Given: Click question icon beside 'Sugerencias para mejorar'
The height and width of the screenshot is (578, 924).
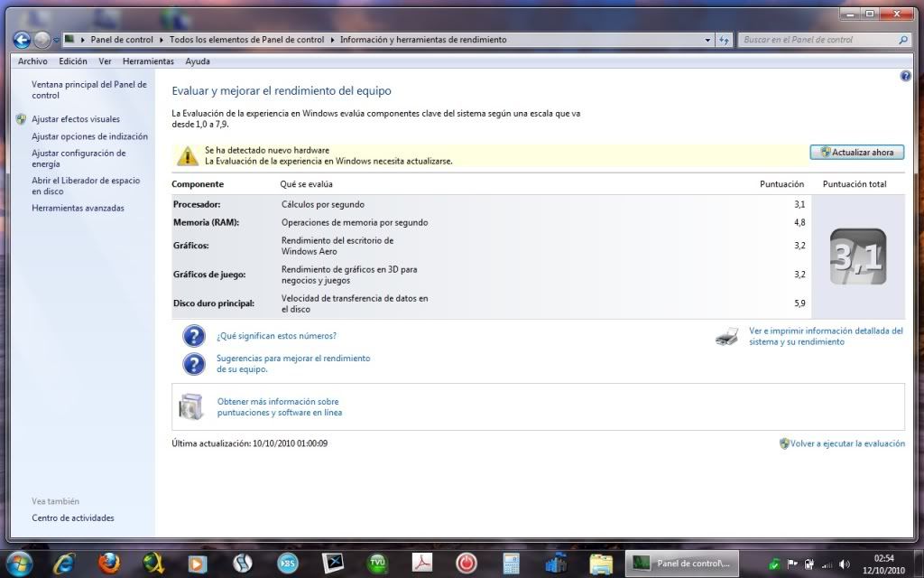Looking at the screenshot, I should point(193,364).
